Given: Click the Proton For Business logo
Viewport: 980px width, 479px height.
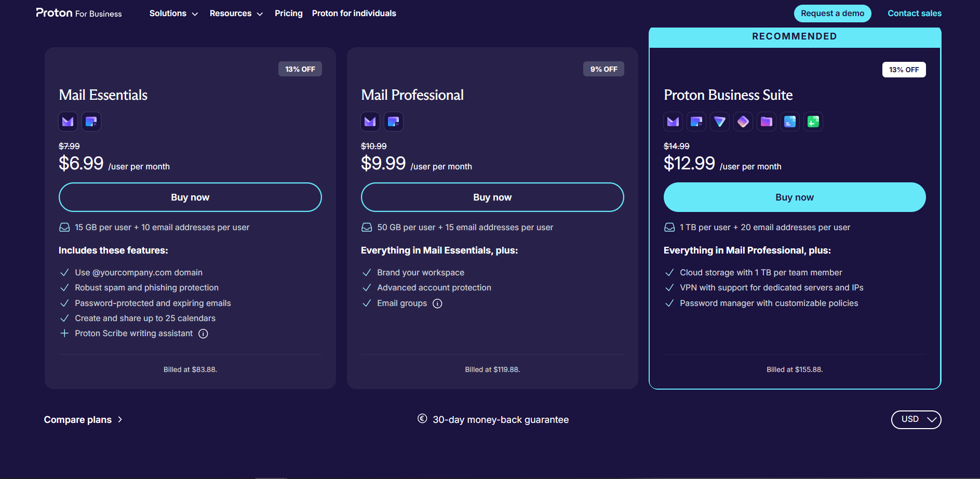Looking at the screenshot, I should [x=79, y=13].
